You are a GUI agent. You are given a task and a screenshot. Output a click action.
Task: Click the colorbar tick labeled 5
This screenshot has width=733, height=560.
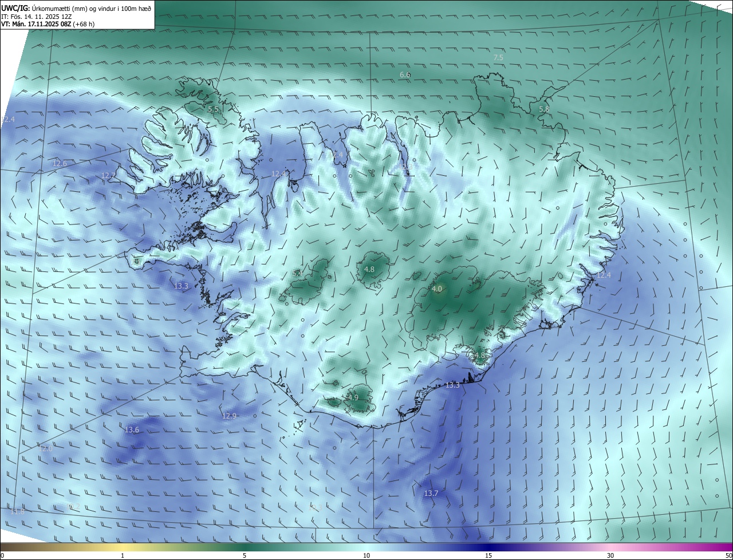[245, 555]
